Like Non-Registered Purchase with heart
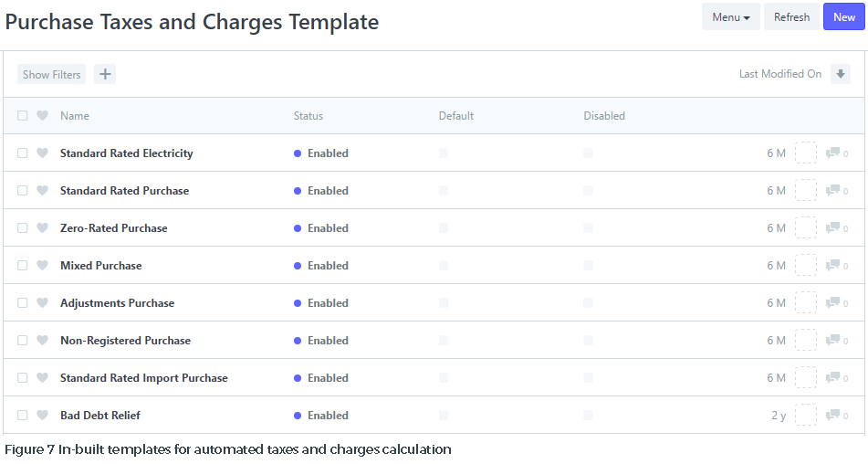 tap(42, 340)
